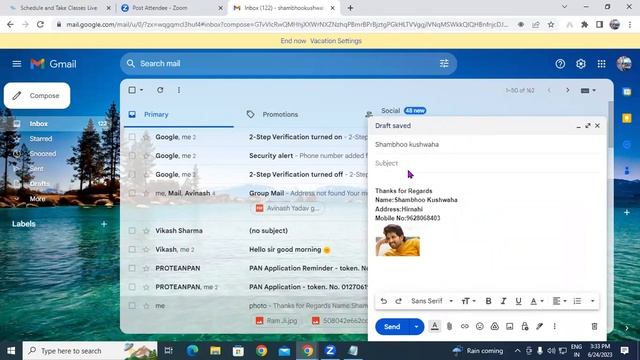Discard draft with trash icon
The height and width of the screenshot is (360, 640).
tap(594, 326)
